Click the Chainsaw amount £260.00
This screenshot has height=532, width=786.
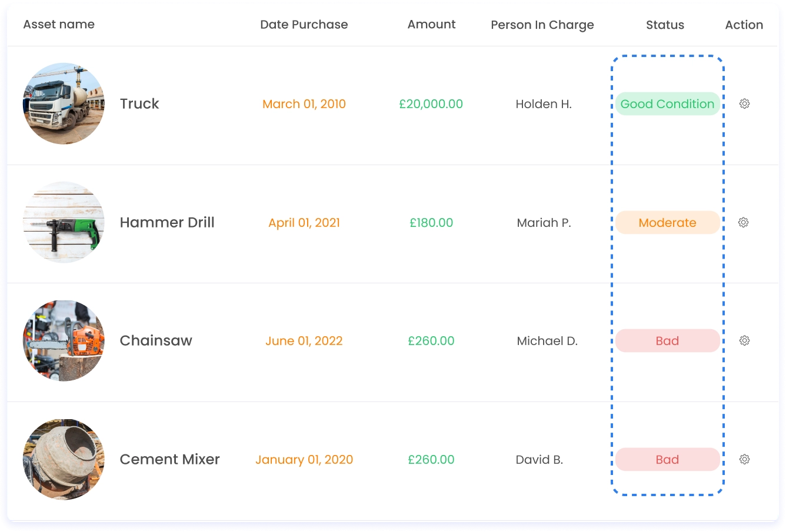(431, 341)
